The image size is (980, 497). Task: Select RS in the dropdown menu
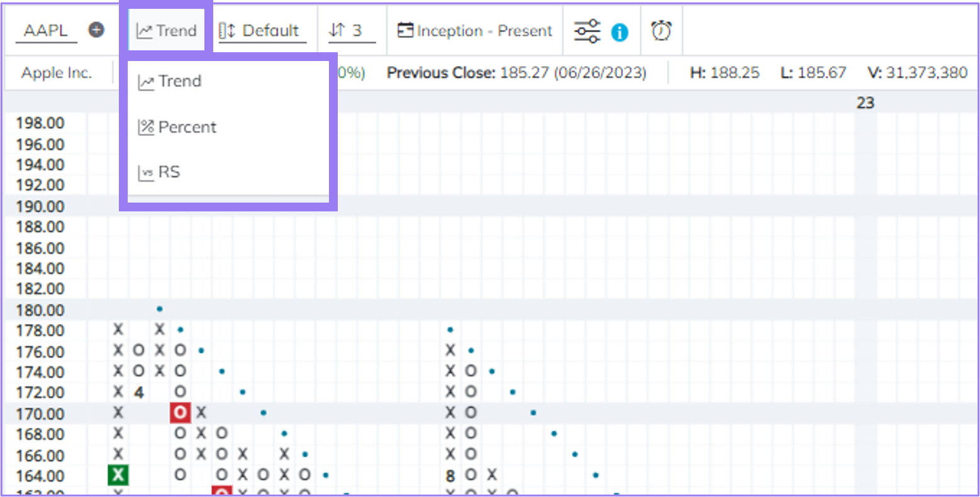click(x=159, y=172)
